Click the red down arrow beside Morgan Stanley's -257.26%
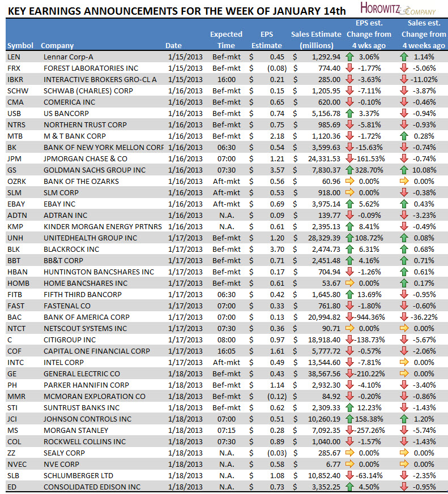 [x=349, y=431]
